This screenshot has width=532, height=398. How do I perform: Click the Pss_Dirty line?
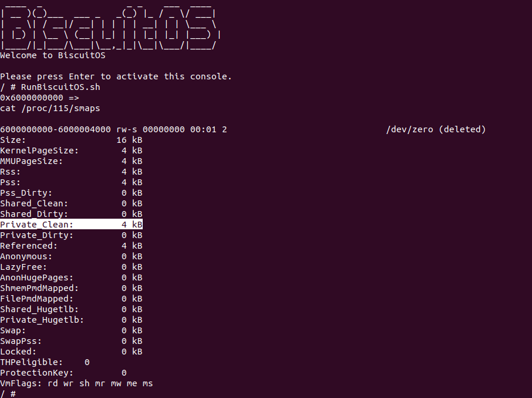coord(71,193)
